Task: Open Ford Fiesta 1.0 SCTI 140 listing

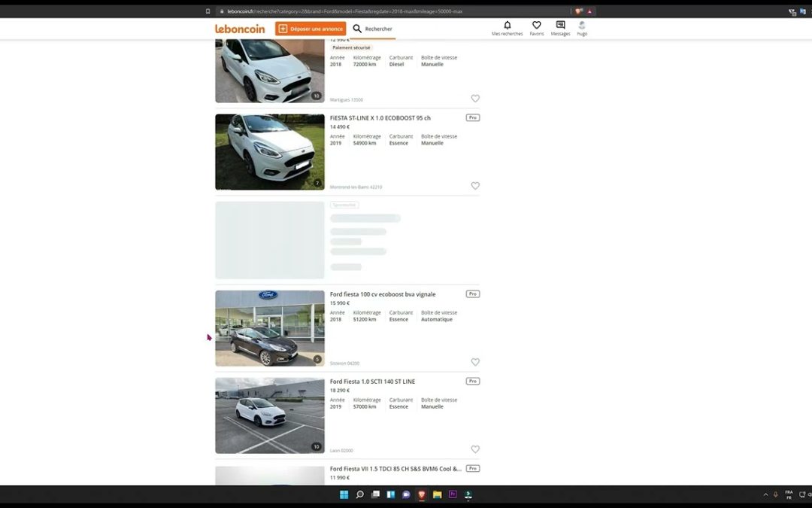Action: [x=372, y=382]
